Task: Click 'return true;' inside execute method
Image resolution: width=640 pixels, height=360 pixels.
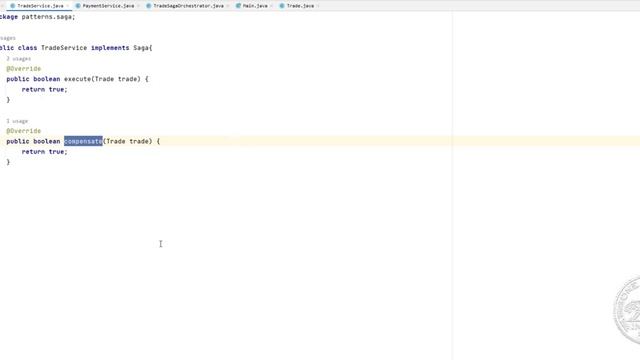Action: [44, 89]
